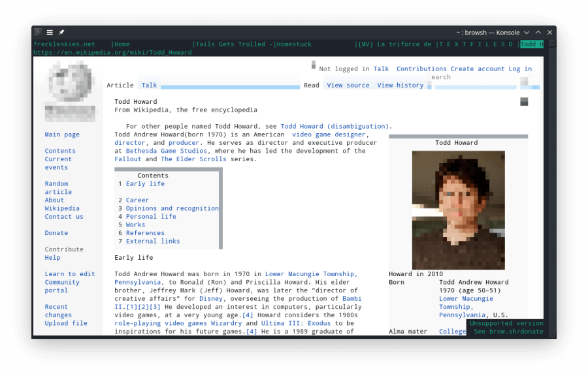
Task: Jump to the Works section
Action: point(135,225)
